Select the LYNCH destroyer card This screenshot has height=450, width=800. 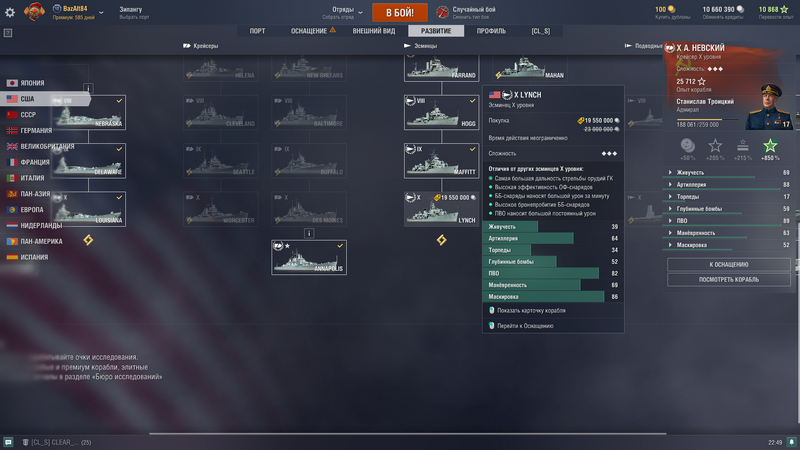coord(441,209)
